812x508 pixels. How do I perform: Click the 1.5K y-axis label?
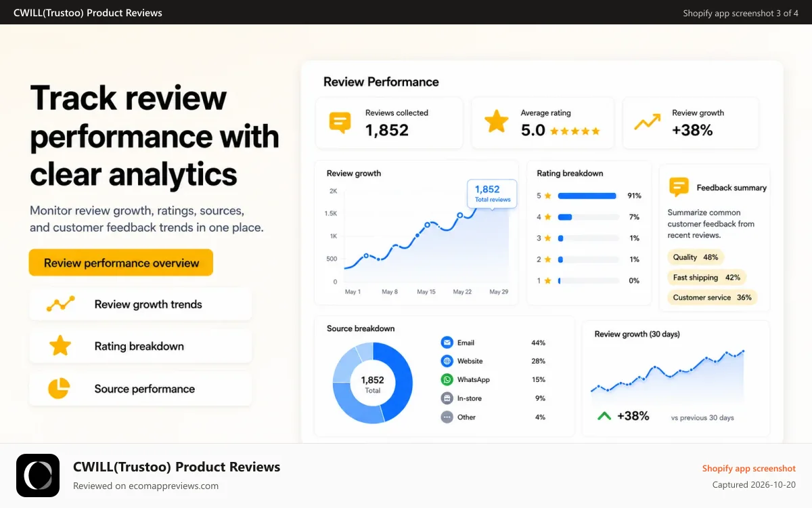point(331,213)
